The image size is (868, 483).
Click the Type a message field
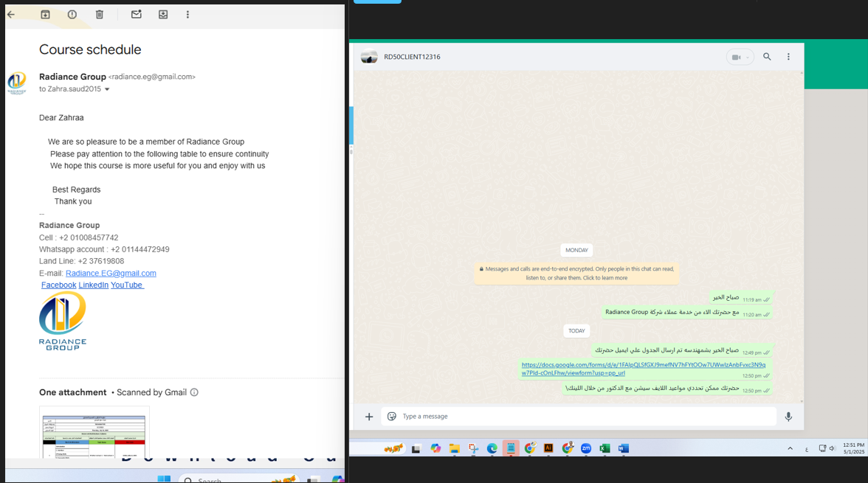point(579,417)
